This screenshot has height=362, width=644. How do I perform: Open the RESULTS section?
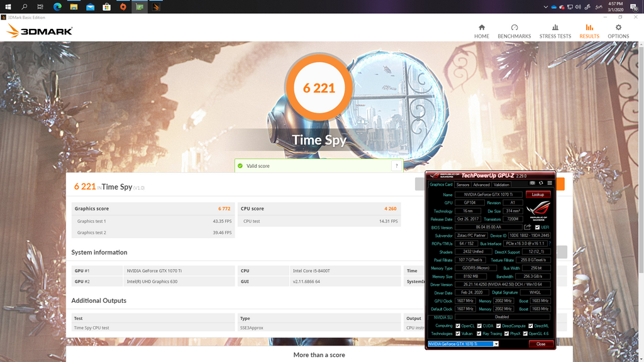coord(589,31)
